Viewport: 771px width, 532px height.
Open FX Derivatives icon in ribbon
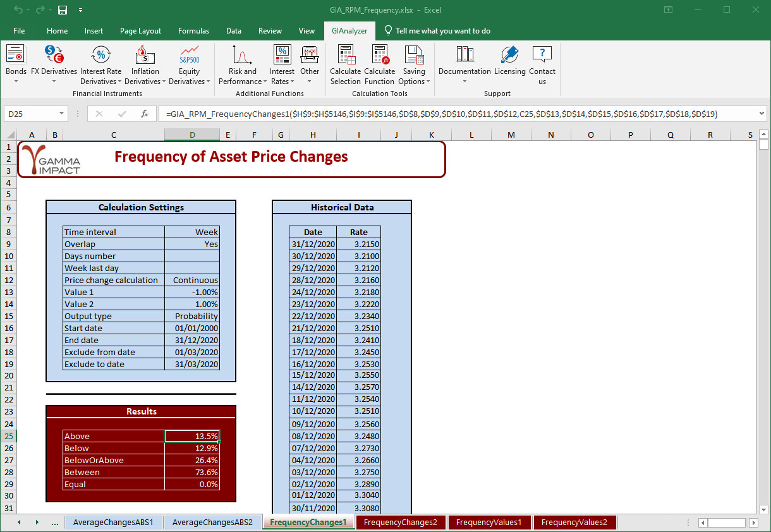[54, 54]
